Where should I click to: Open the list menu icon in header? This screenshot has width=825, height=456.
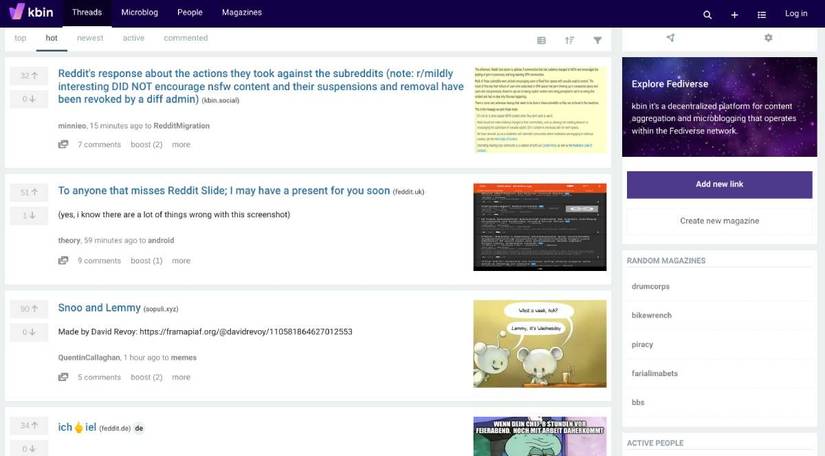coord(761,15)
